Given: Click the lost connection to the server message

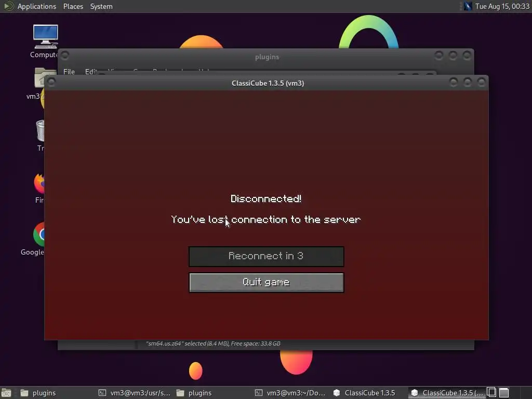Looking at the screenshot, I should click(266, 220).
